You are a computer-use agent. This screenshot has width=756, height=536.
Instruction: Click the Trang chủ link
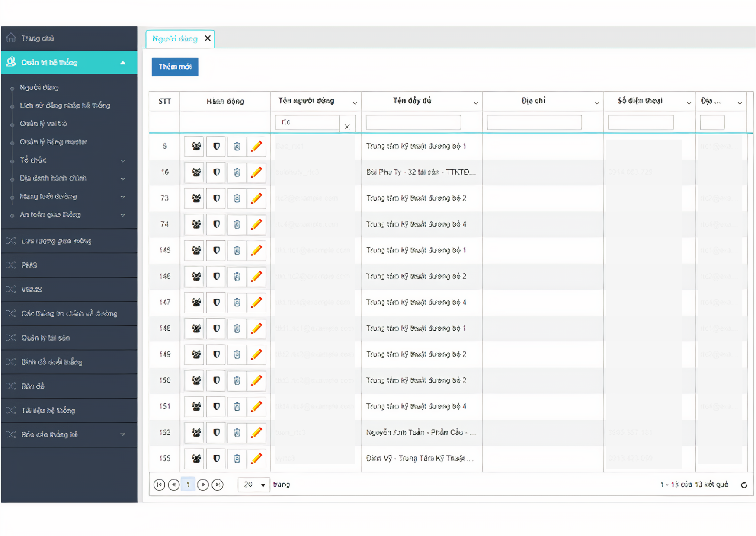point(38,38)
